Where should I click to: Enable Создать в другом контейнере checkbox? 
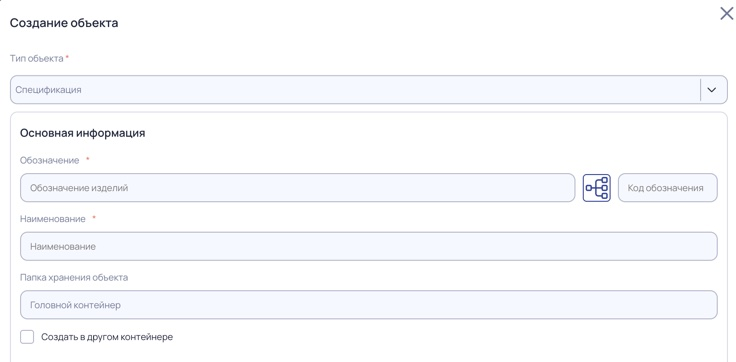pos(27,337)
